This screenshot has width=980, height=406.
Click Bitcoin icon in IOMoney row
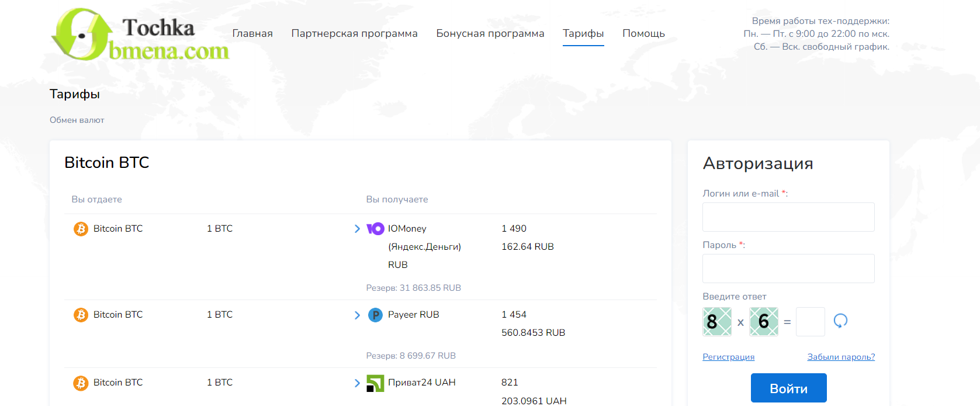pos(81,229)
